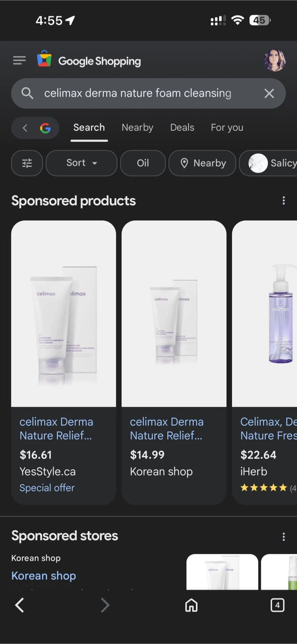This screenshot has height=644, width=297.
Task: Tap the search magnifier icon
Action: coord(27,93)
